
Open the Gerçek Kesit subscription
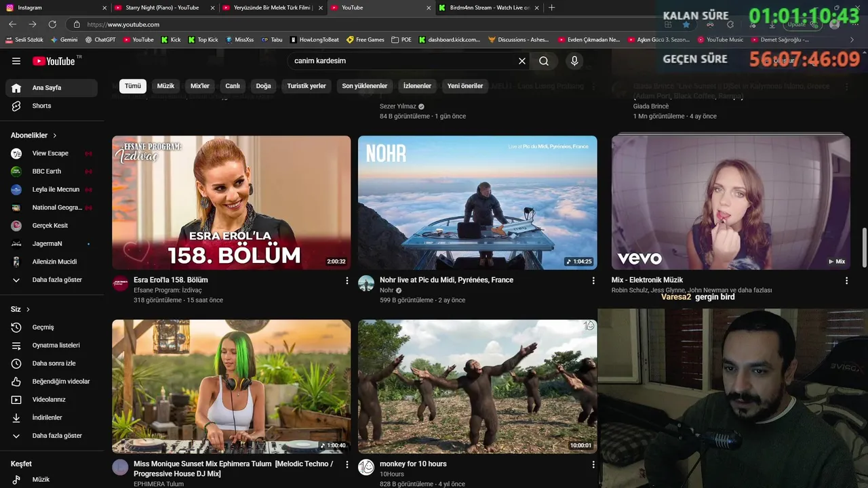point(52,226)
